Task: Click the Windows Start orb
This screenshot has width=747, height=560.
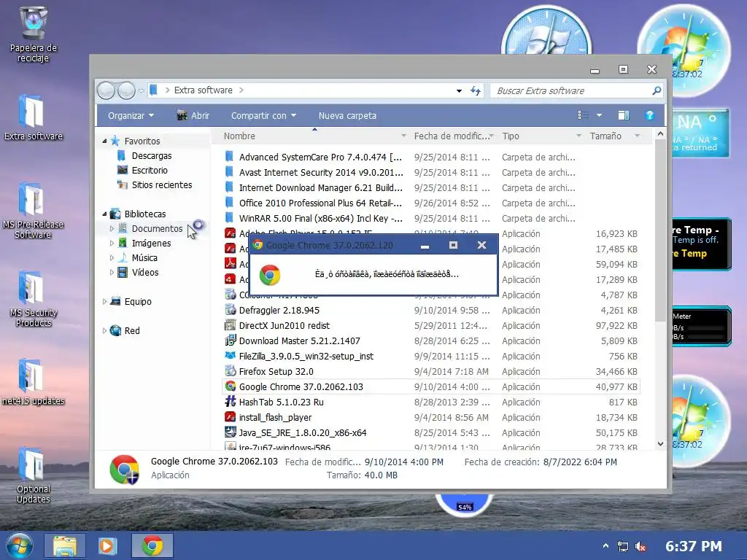Action: [19, 545]
